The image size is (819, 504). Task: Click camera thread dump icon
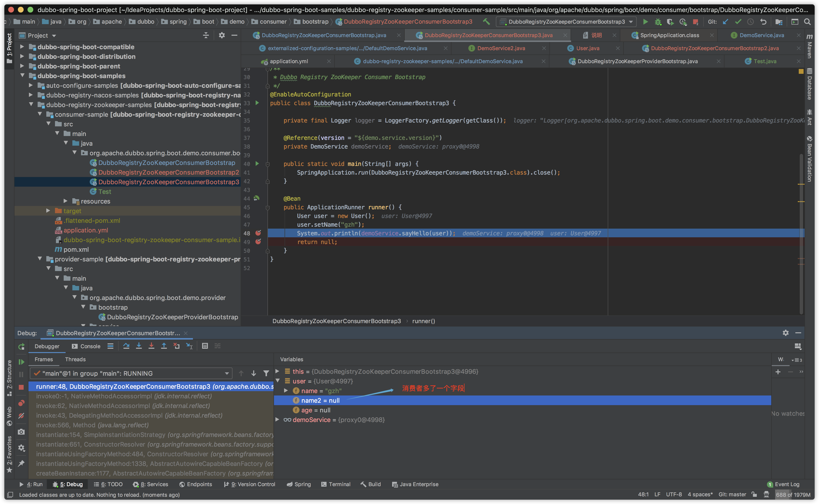click(x=21, y=432)
